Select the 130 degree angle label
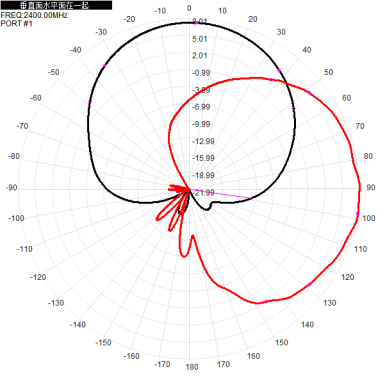378x378 pixels. [329, 303]
